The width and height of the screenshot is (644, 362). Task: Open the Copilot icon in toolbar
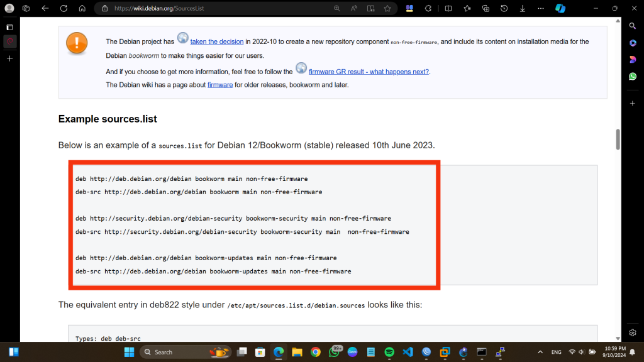(560, 9)
